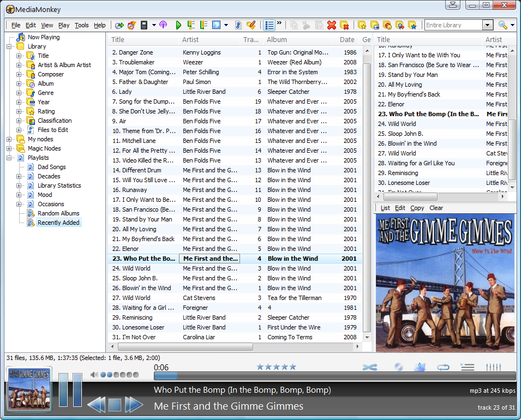This screenshot has height=420, width=521.
Task: Expand the Decades playlist node
Action: (x=19, y=176)
